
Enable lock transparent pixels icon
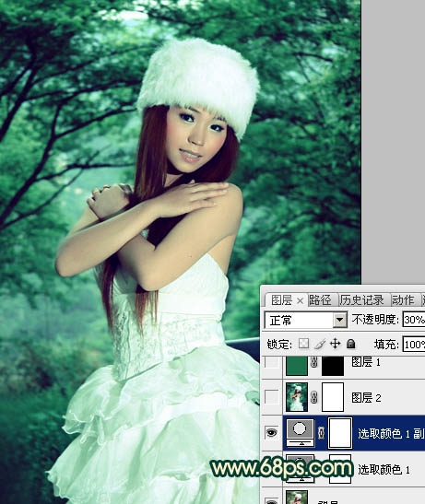pos(303,344)
